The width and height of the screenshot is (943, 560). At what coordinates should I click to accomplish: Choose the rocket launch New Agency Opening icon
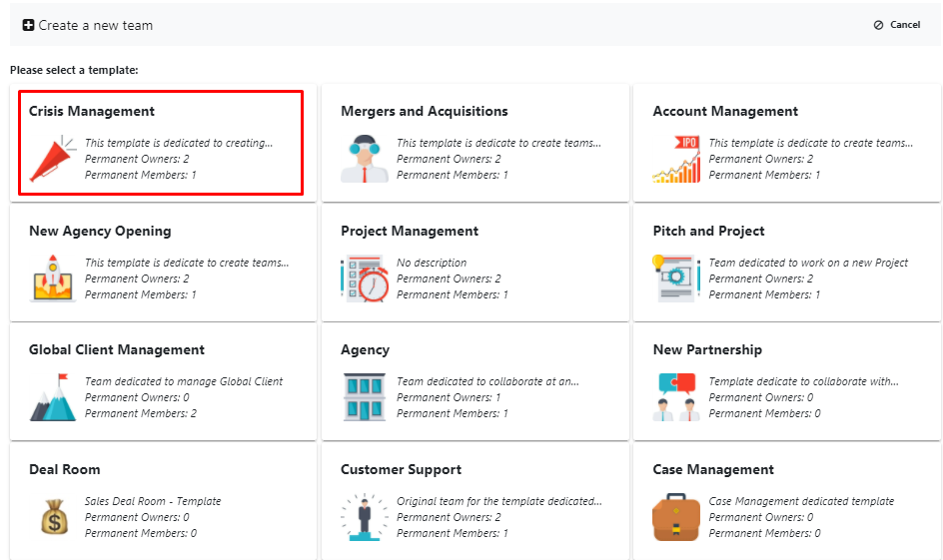click(x=52, y=279)
